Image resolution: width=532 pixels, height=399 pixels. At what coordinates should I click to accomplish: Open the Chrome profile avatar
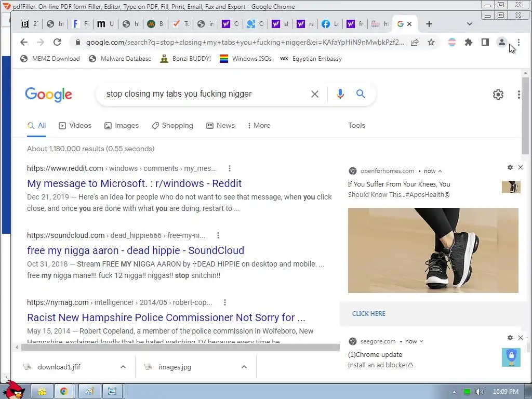point(501,43)
